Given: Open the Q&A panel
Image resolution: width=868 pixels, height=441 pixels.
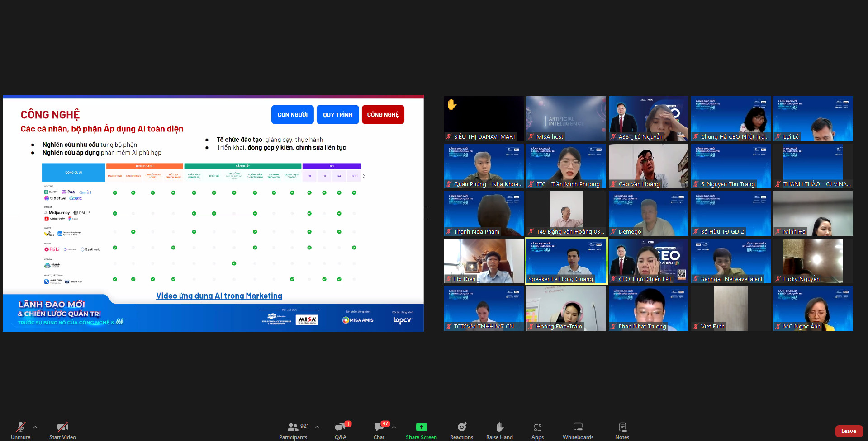Looking at the screenshot, I should 340,431.
